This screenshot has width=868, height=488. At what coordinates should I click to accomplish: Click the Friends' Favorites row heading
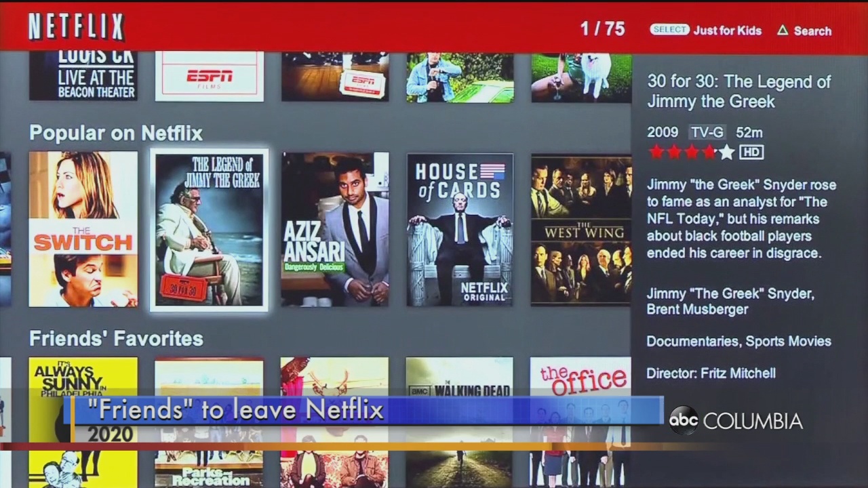(x=116, y=339)
